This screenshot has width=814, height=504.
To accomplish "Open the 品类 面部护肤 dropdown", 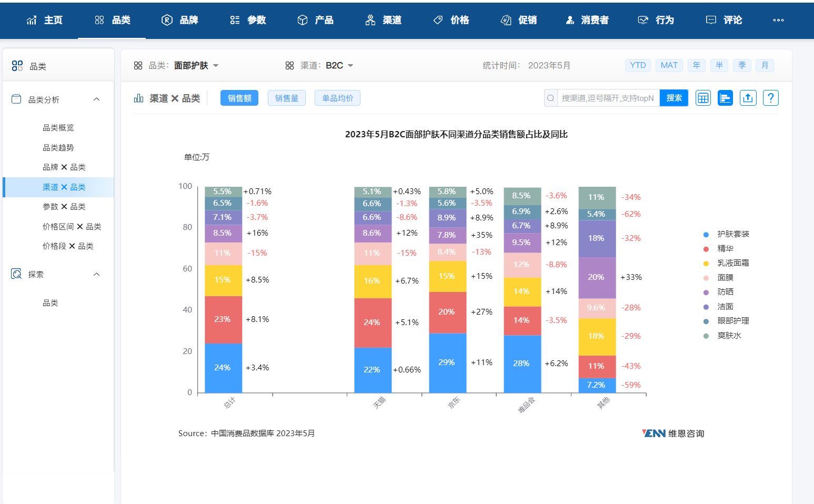I will tap(196, 65).
